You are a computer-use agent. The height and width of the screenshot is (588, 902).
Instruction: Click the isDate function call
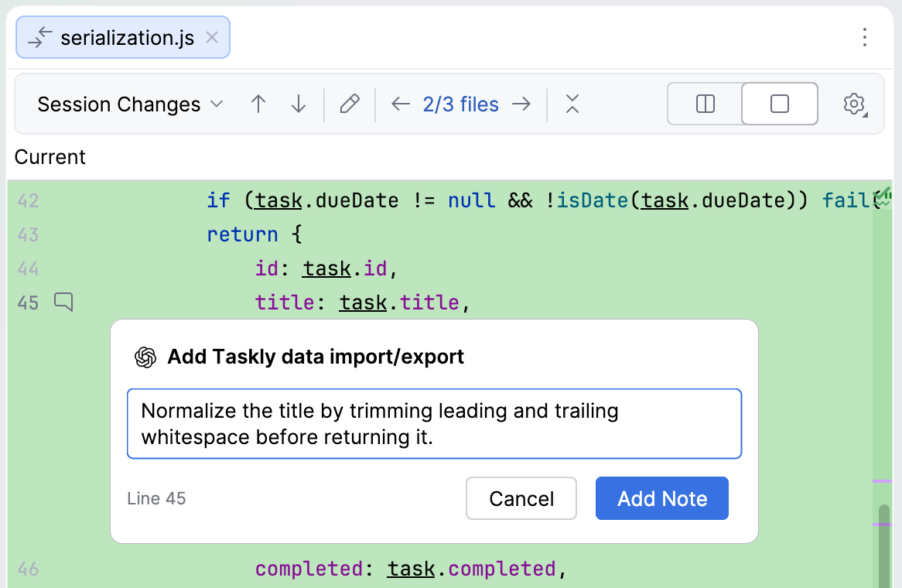[593, 200]
